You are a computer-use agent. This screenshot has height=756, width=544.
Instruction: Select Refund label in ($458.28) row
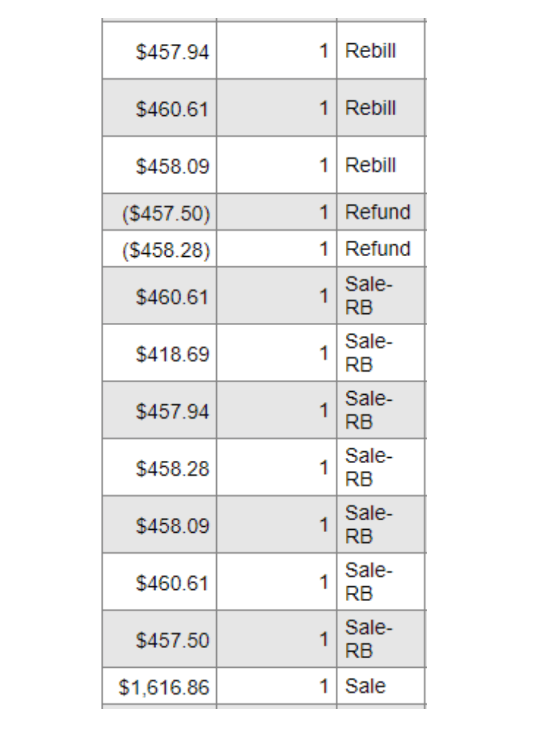[378, 248]
